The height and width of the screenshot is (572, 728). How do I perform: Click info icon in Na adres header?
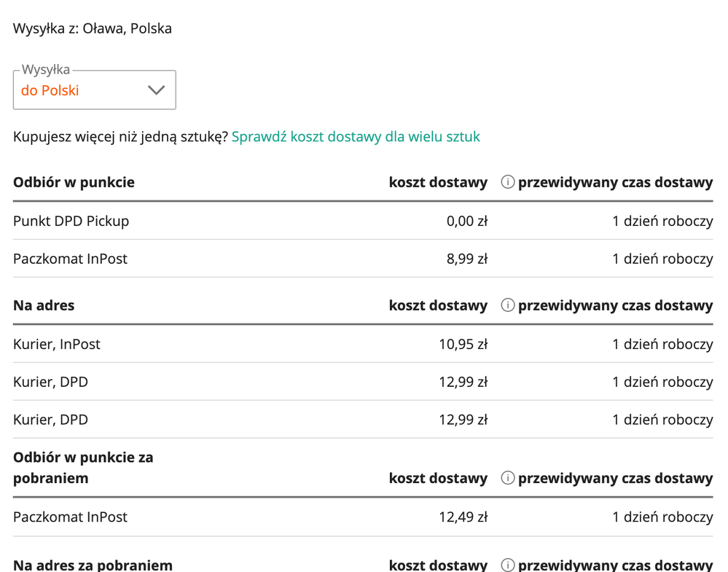507,305
